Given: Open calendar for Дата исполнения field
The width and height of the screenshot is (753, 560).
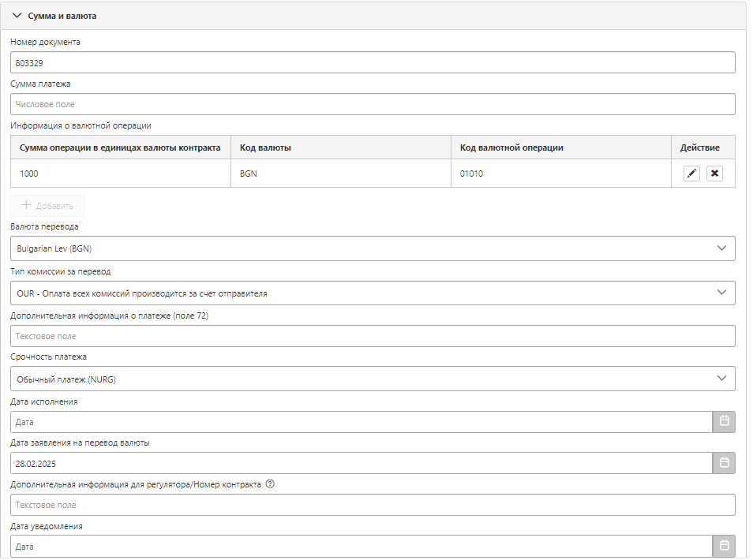Looking at the screenshot, I should (x=724, y=422).
